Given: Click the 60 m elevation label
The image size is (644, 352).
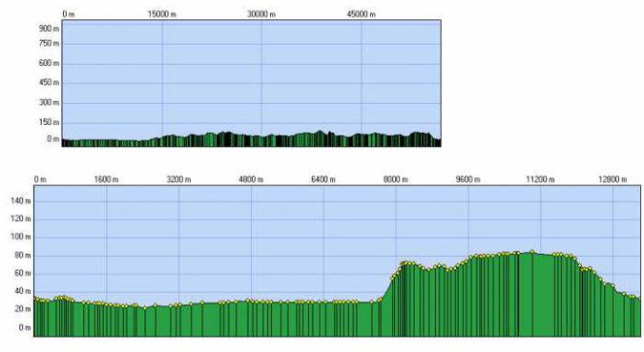Looking at the screenshot, I should click(22, 273).
